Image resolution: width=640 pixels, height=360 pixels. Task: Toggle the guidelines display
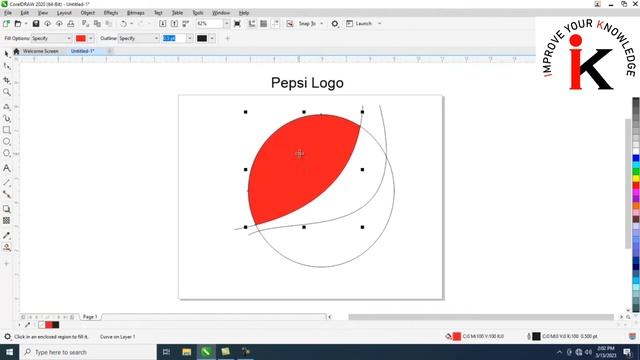276,24
